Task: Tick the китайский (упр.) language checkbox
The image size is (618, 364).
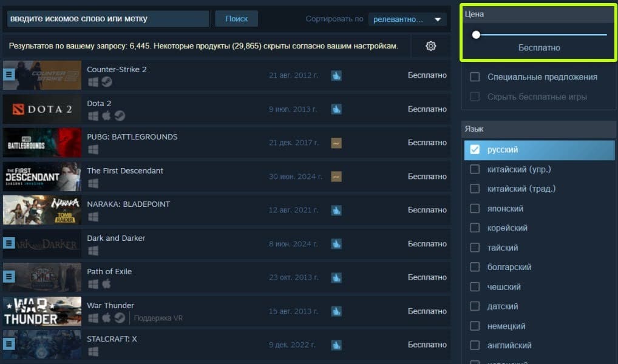Action: (x=475, y=169)
